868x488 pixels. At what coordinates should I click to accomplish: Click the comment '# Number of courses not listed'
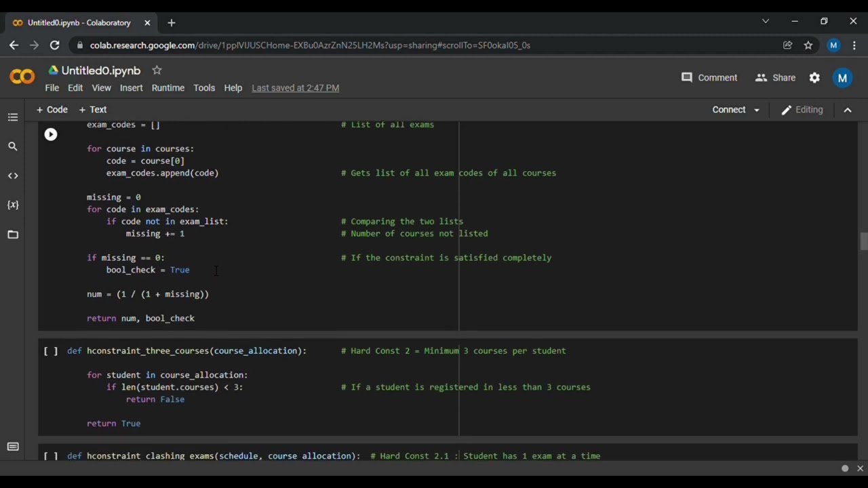[414, 234]
